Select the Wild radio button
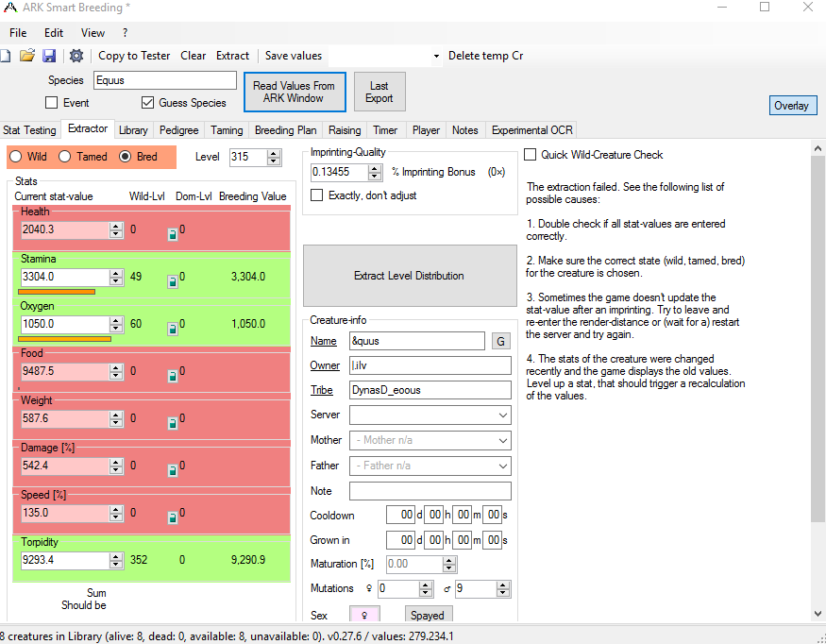Image resolution: width=826 pixels, height=644 pixels. tap(15, 157)
